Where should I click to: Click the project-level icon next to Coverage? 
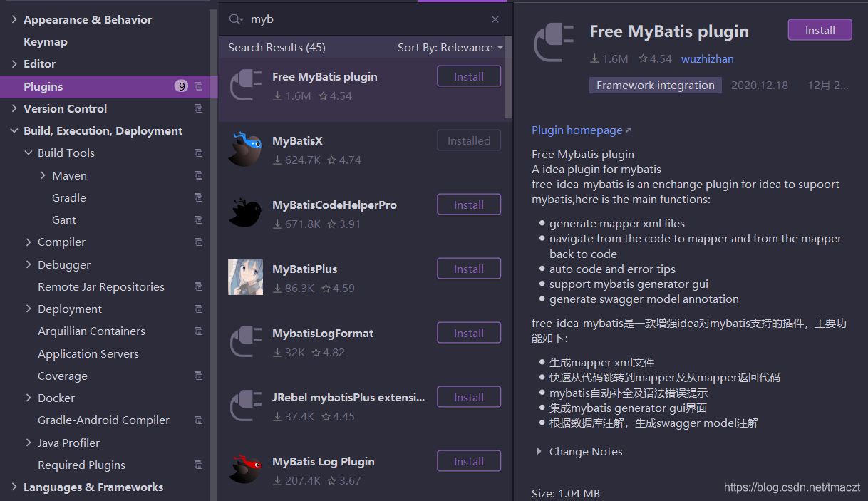(199, 376)
